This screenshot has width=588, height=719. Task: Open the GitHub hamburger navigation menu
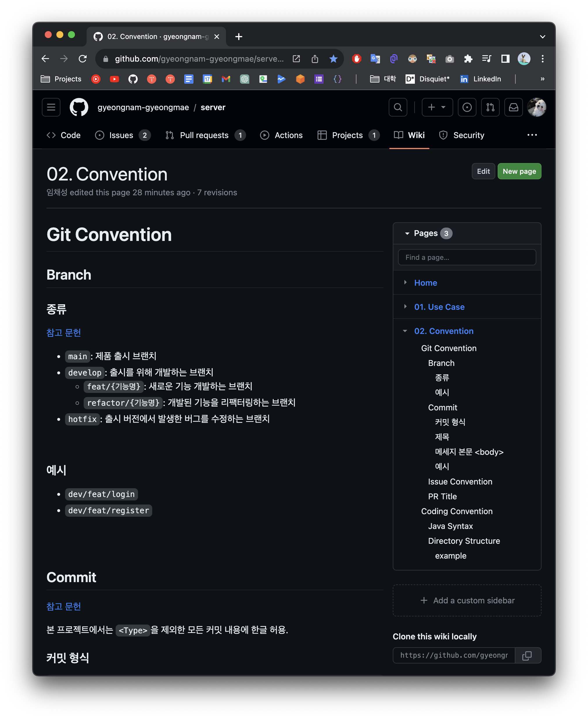51,108
